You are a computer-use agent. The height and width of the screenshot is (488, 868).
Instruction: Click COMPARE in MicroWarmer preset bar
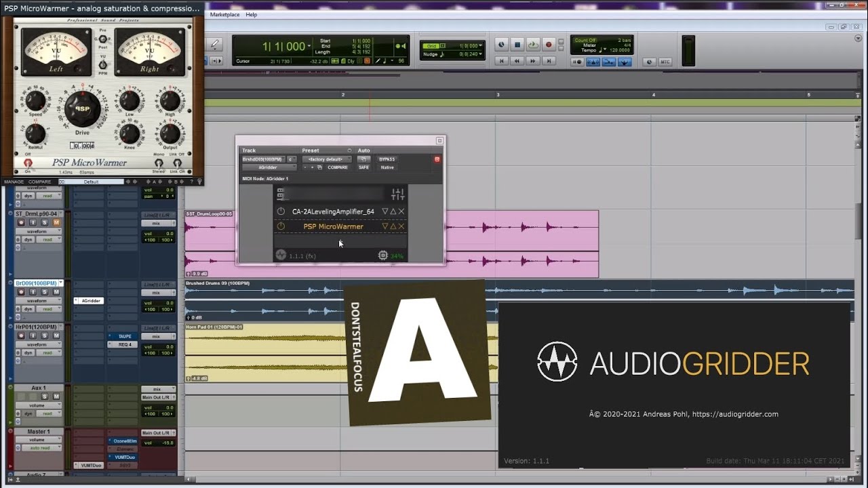click(39, 182)
